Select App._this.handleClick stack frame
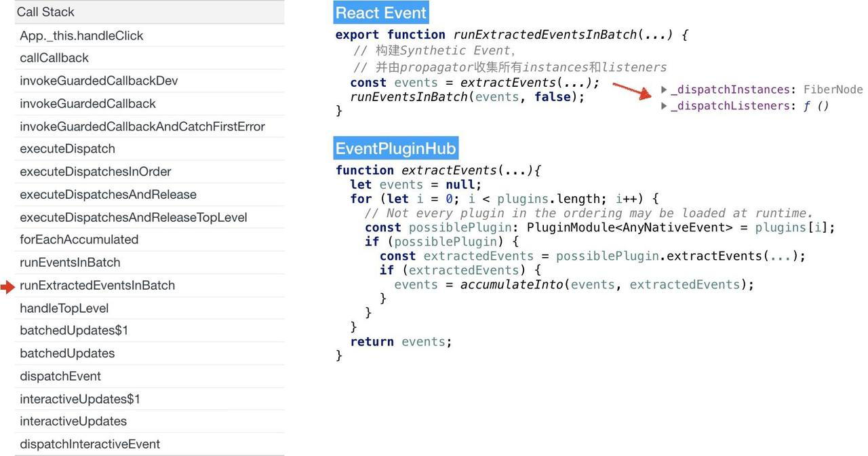Image resolution: width=868 pixels, height=456 pixels. [149, 35]
